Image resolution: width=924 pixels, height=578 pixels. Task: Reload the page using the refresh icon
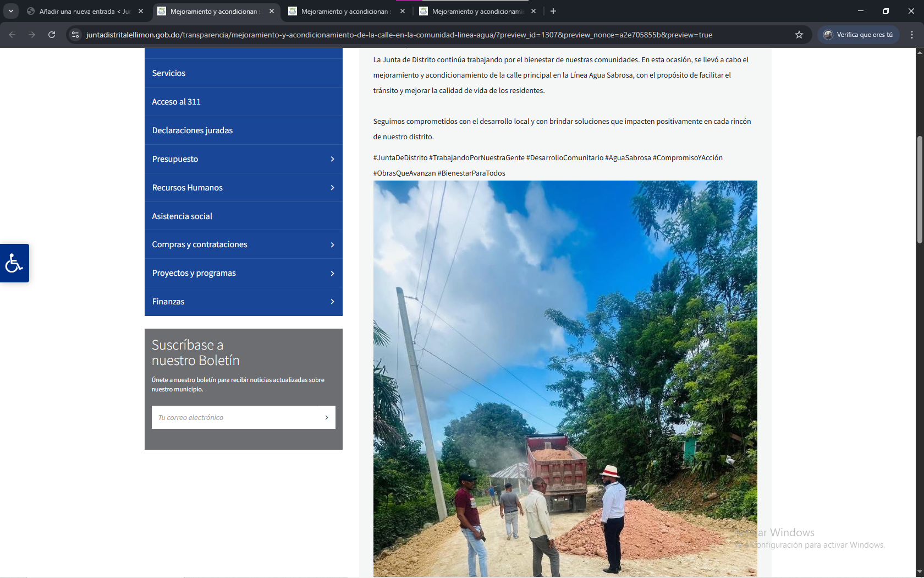[x=52, y=35]
